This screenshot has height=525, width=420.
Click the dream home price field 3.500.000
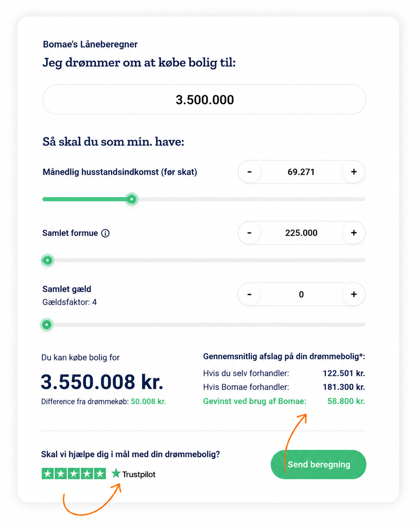204,100
